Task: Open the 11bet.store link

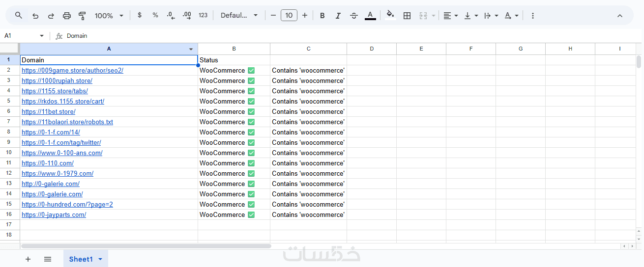Action: [48, 111]
